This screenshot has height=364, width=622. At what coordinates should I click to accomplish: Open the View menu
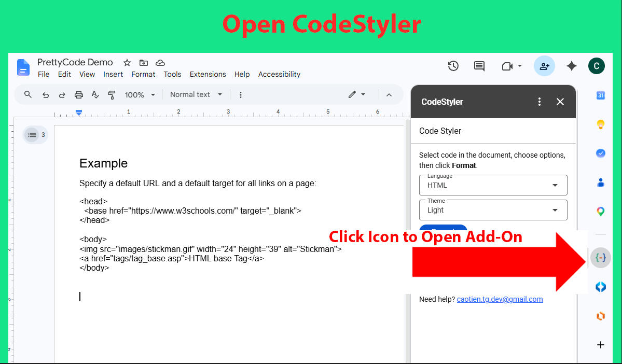pyautogui.click(x=87, y=74)
